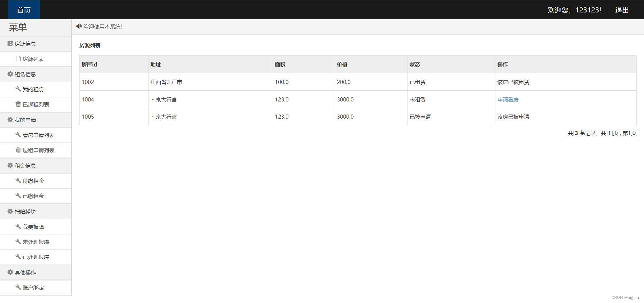Click the 申请看房 link for house 1004
The width and height of the screenshot is (644, 303).
[508, 99]
